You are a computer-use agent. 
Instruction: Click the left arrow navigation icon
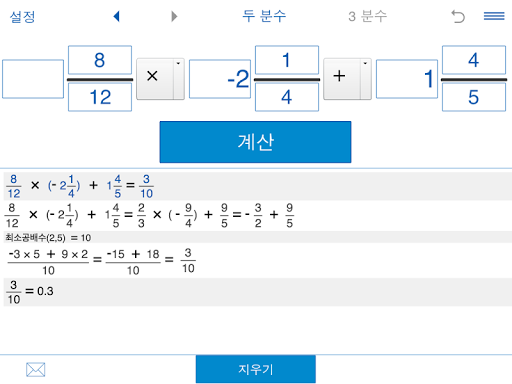click(x=116, y=16)
